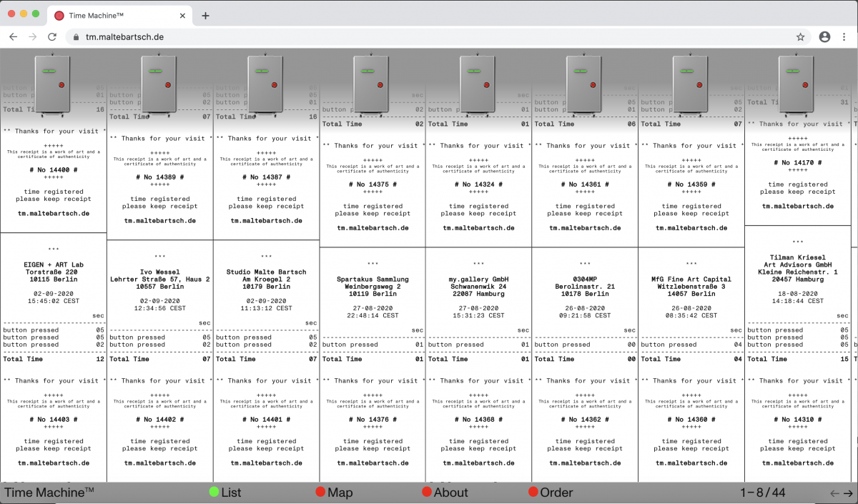Open the Order page
858x504 pixels.
tap(550, 493)
